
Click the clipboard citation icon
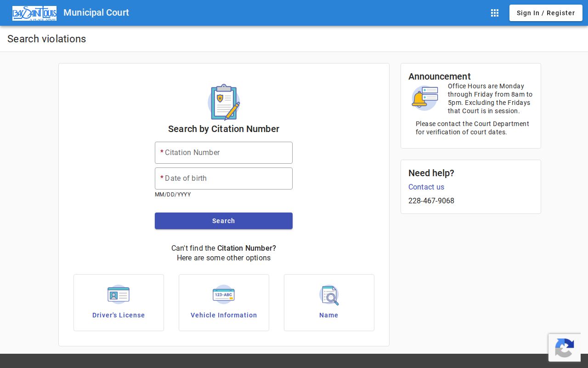coord(224,102)
